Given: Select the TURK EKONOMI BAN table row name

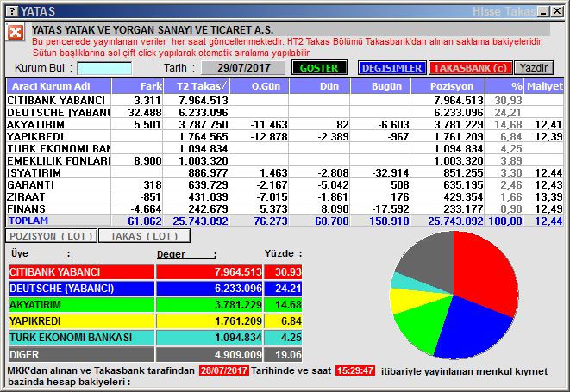Looking at the screenshot, I should (x=59, y=148).
